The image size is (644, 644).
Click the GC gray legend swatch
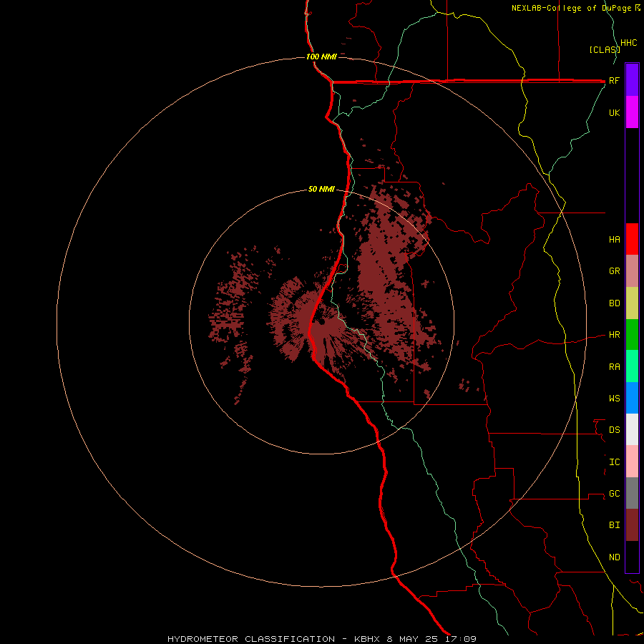(632, 493)
